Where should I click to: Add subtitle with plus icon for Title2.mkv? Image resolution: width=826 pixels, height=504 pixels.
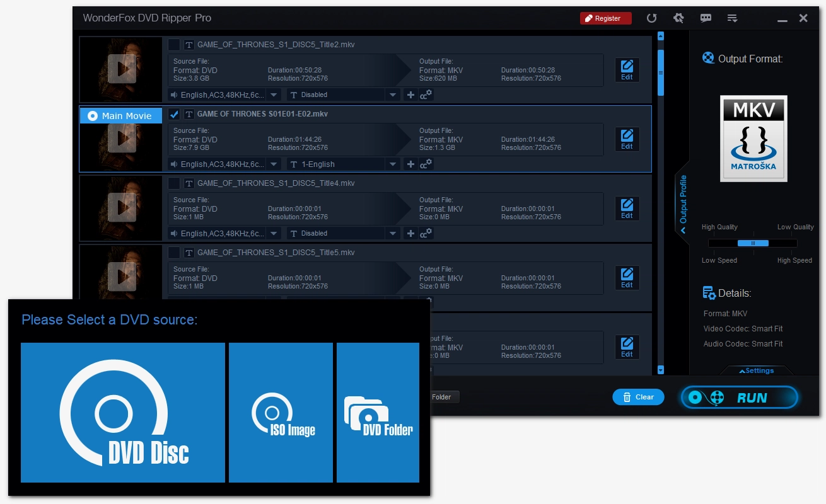click(410, 94)
